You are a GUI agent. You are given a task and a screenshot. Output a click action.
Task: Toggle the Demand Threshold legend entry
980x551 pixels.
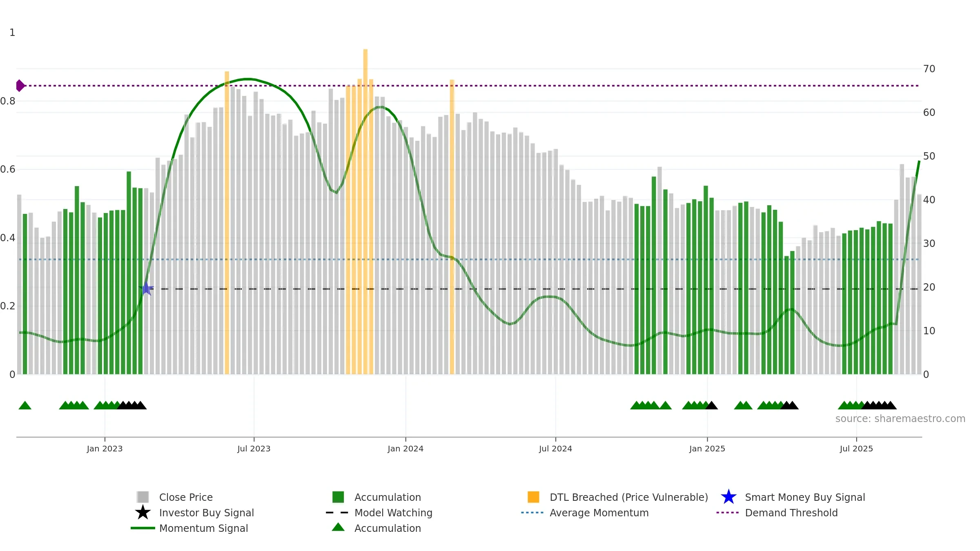(777, 513)
